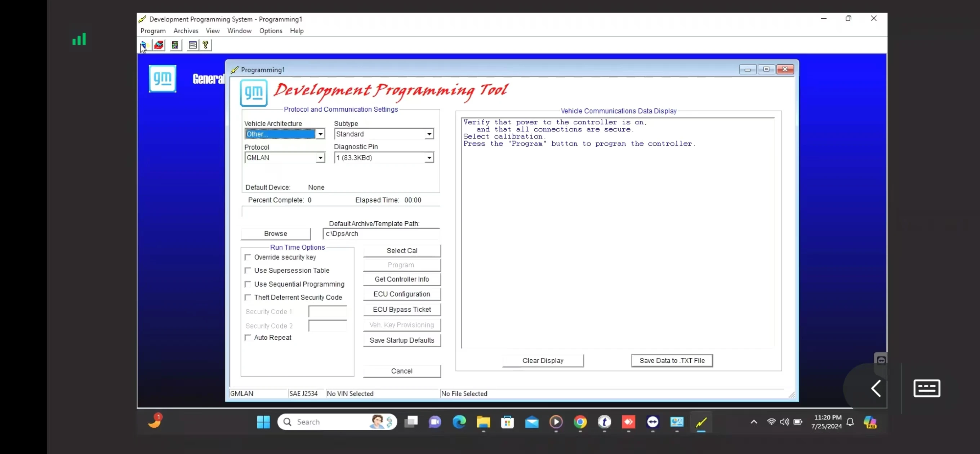Open the widgets icon with notification badge
This screenshot has height=454, width=980.
click(155, 421)
